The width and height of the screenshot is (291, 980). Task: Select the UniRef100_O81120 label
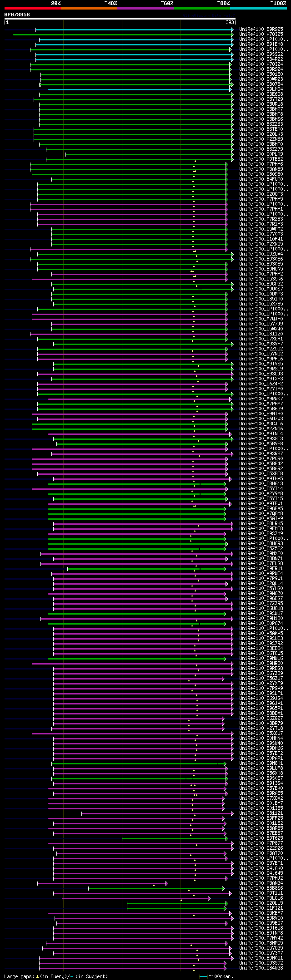tap(261, 334)
